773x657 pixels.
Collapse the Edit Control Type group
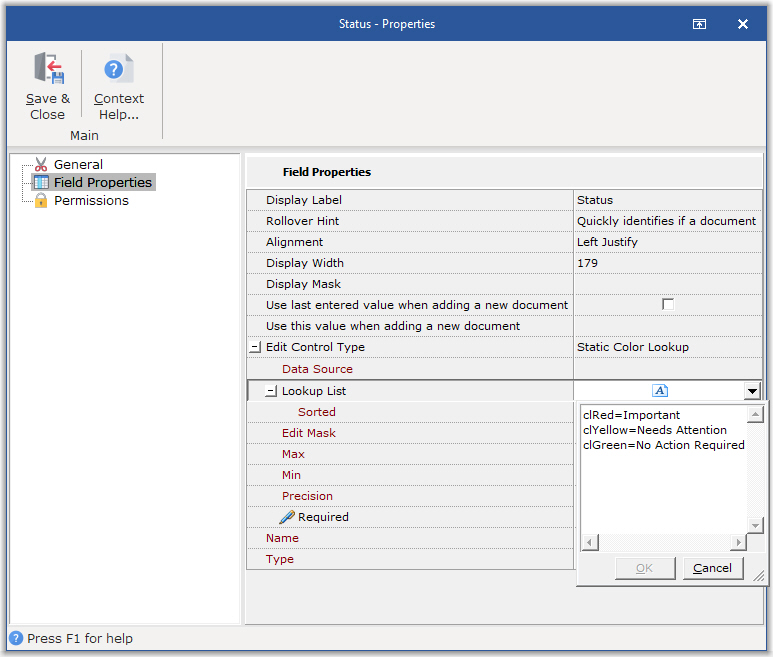(x=255, y=347)
